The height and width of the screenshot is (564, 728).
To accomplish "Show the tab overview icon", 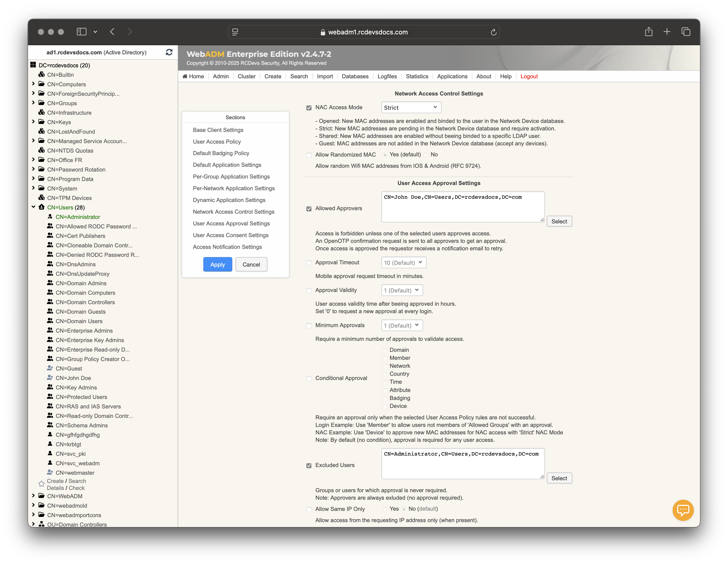I will tap(686, 32).
